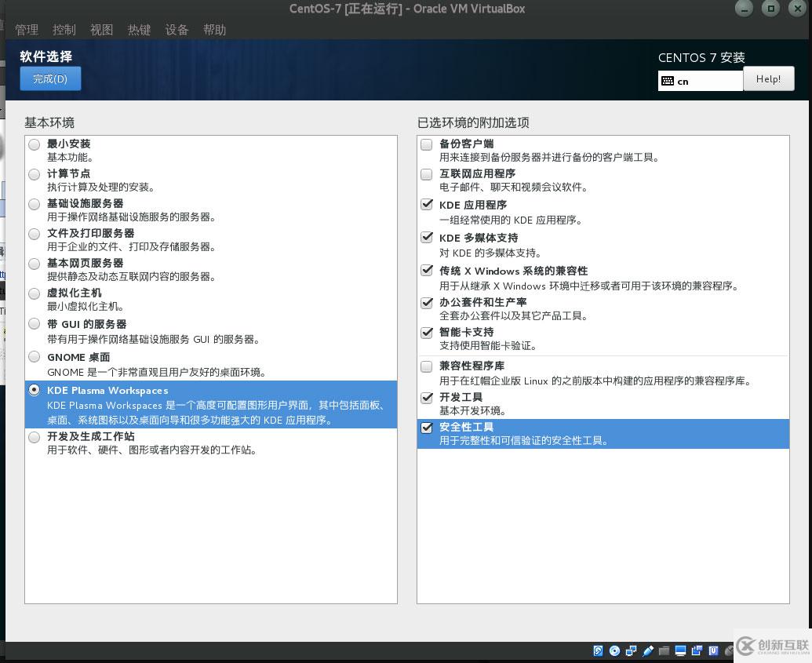Toggle 传统 X Windows 系统的兼容性 checkbox
The image size is (812, 663).
(x=427, y=271)
